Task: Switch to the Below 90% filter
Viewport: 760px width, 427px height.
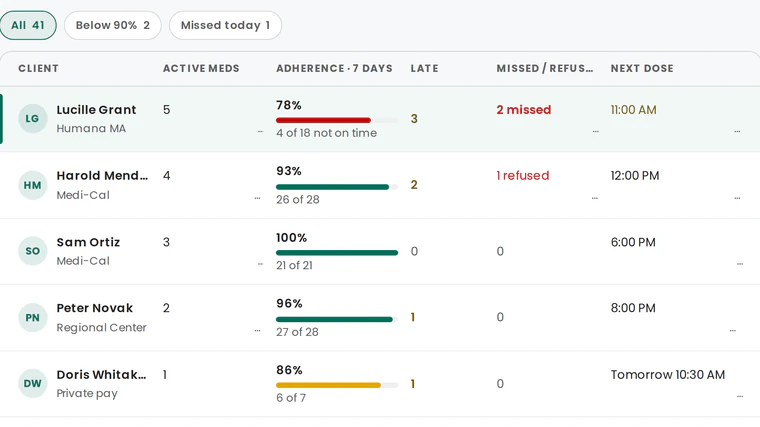Action: (112, 25)
